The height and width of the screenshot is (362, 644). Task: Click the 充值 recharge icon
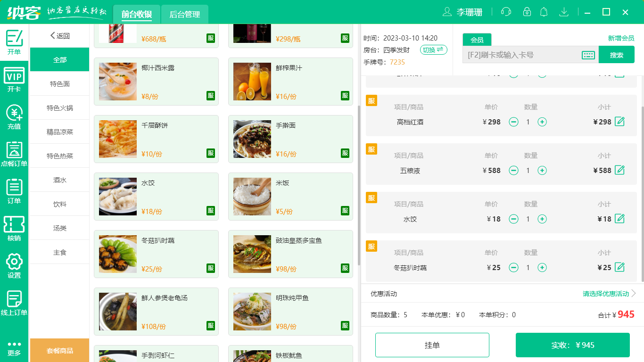point(14,116)
